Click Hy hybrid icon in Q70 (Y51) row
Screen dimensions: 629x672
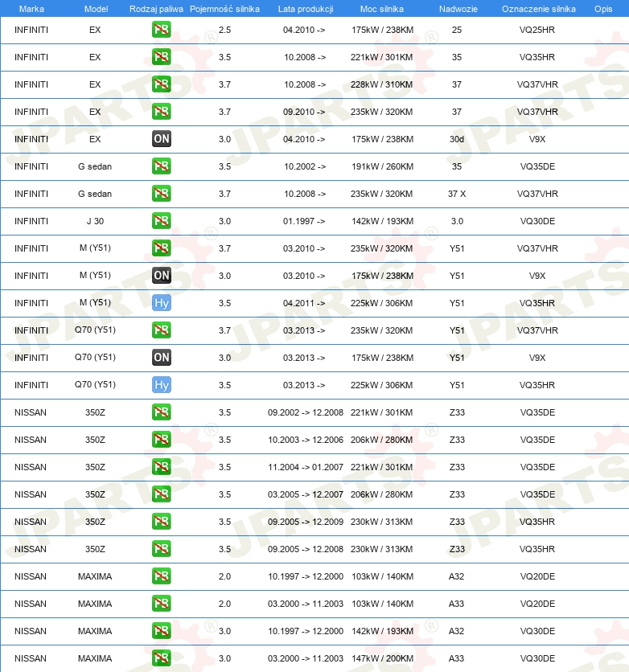(x=161, y=385)
